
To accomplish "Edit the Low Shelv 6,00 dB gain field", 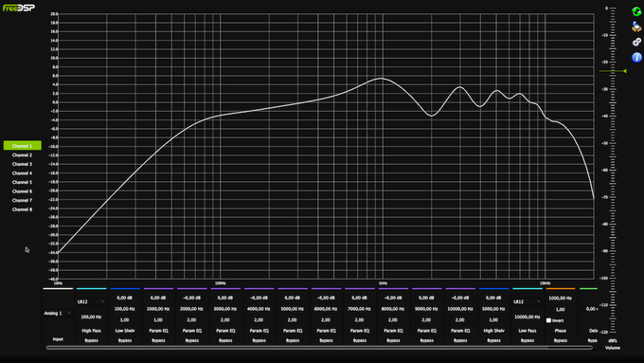I will pyautogui.click(x=125, y=298).
